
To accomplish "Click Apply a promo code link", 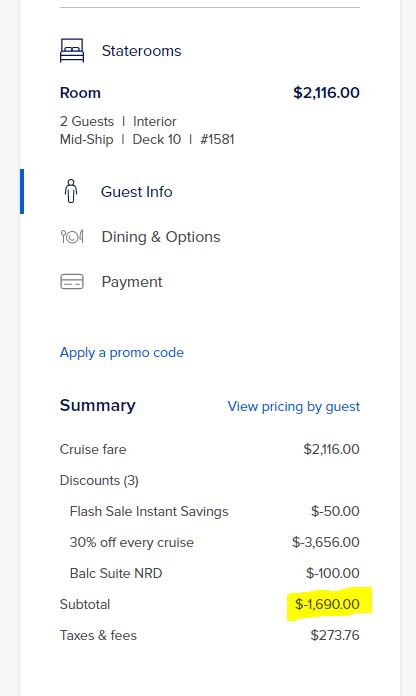I will (122, 352).
